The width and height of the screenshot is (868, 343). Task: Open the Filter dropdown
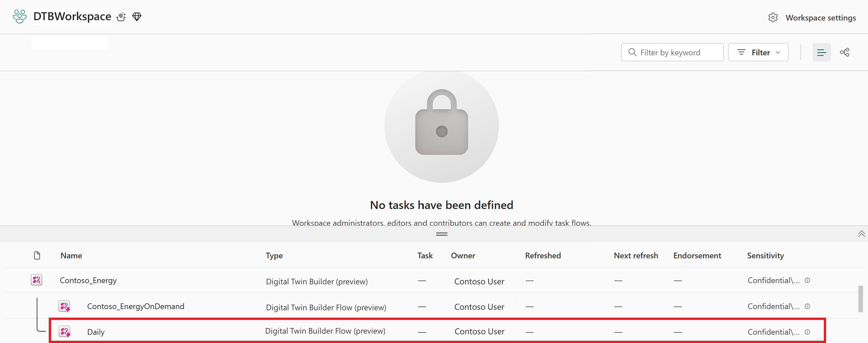[758, 52]
